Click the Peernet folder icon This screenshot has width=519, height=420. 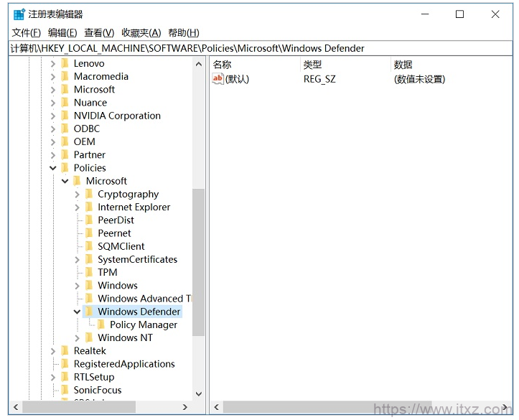coord(89,233)
